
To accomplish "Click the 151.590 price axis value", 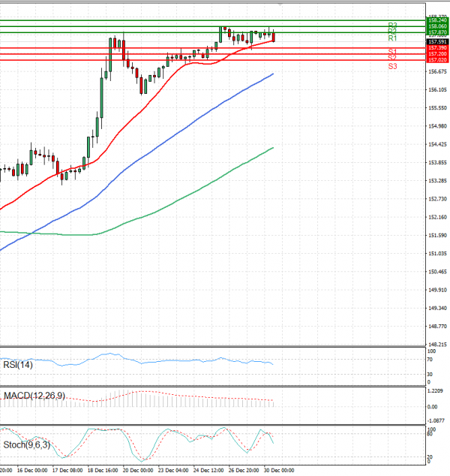I will [437, 236].
